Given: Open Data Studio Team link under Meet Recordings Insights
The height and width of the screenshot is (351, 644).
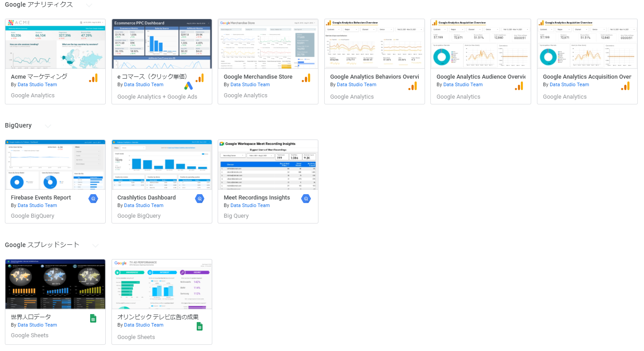Looking at the screenshot, I should tap(250, 205).
